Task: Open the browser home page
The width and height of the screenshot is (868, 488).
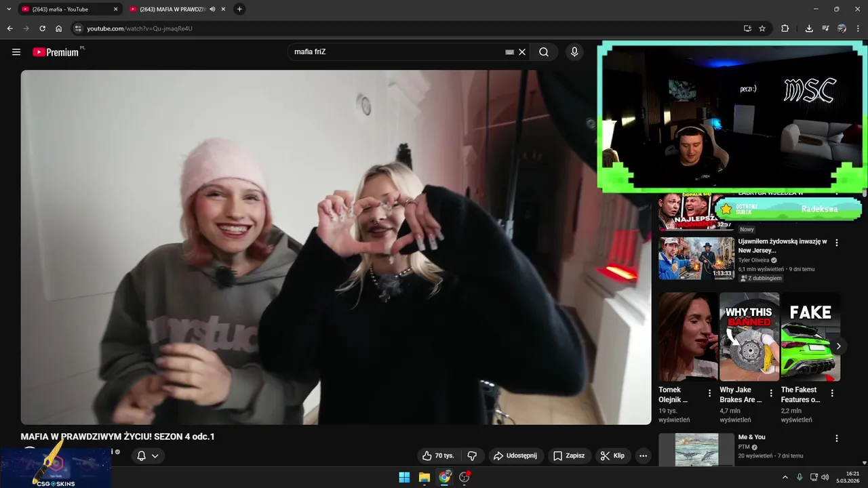Action: [x=58, y=28]
